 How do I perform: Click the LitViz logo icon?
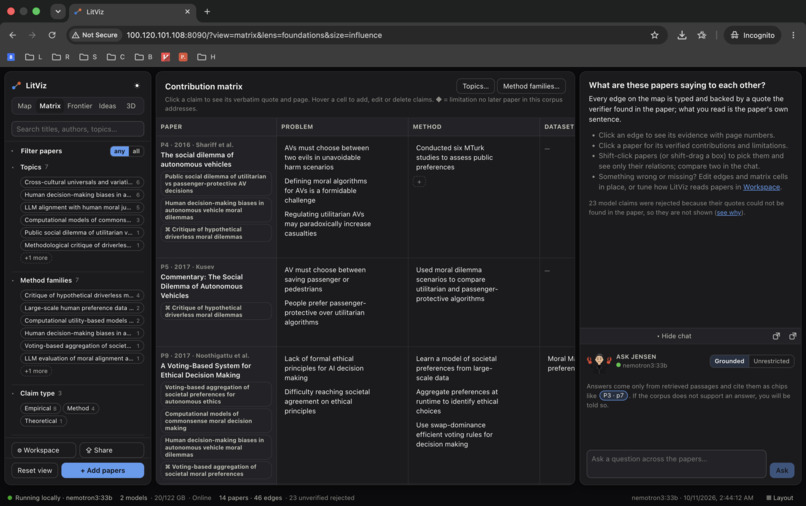pos(16,85)
